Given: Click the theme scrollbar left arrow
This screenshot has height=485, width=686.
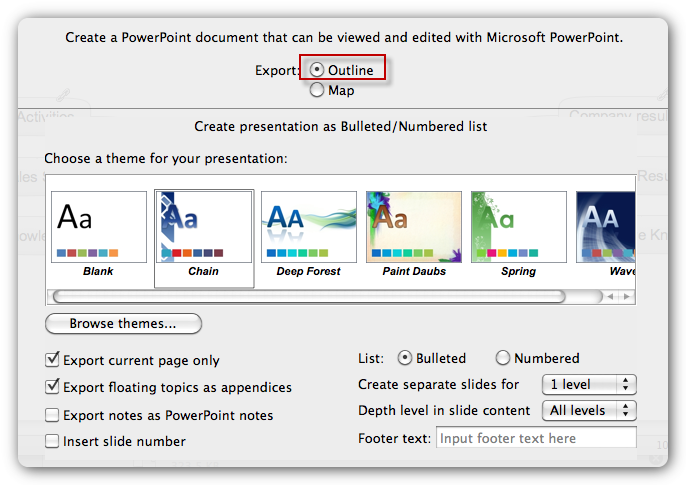Looking at the screenshot, I should (610, 297).
